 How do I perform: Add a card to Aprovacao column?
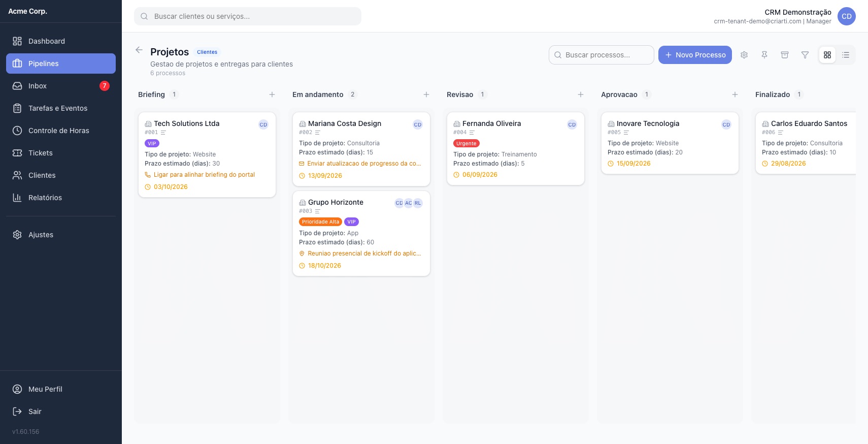click(735, 94)
